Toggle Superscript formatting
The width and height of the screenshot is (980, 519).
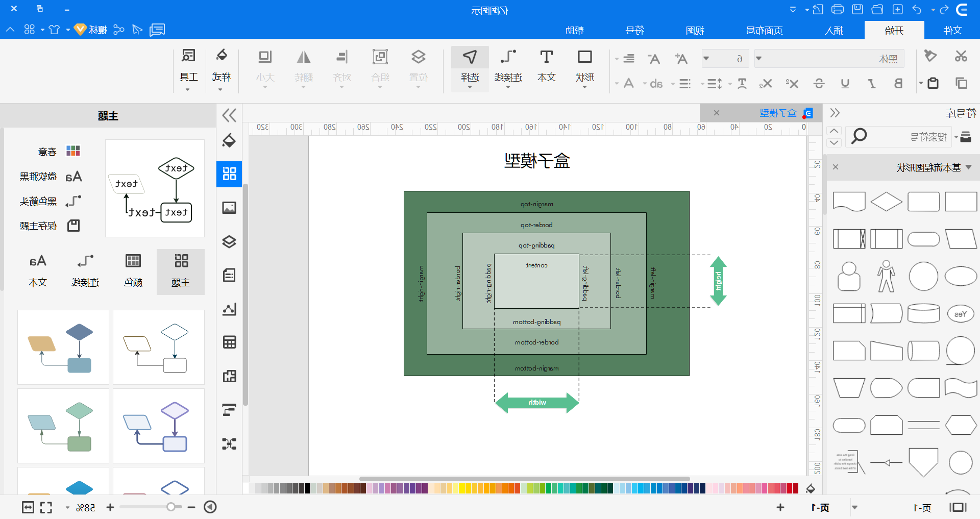point(792,83)
